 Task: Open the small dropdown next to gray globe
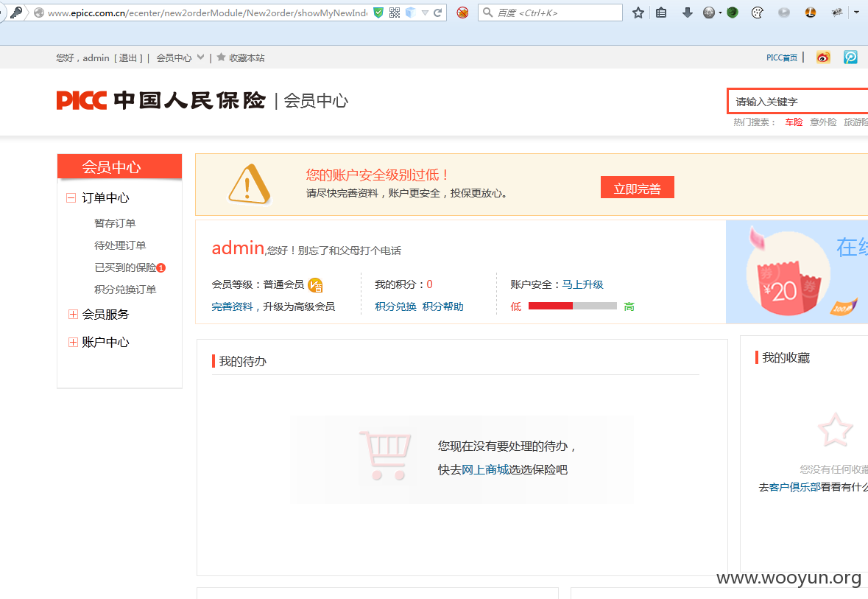[x=720, y=13]
